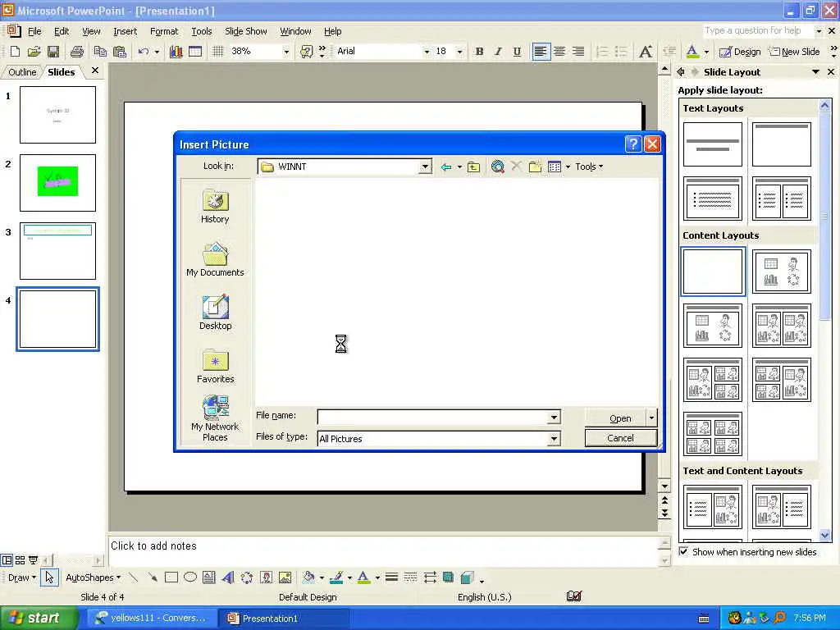
Task: Switch to the Slides tab
Action: coord(61,72)
